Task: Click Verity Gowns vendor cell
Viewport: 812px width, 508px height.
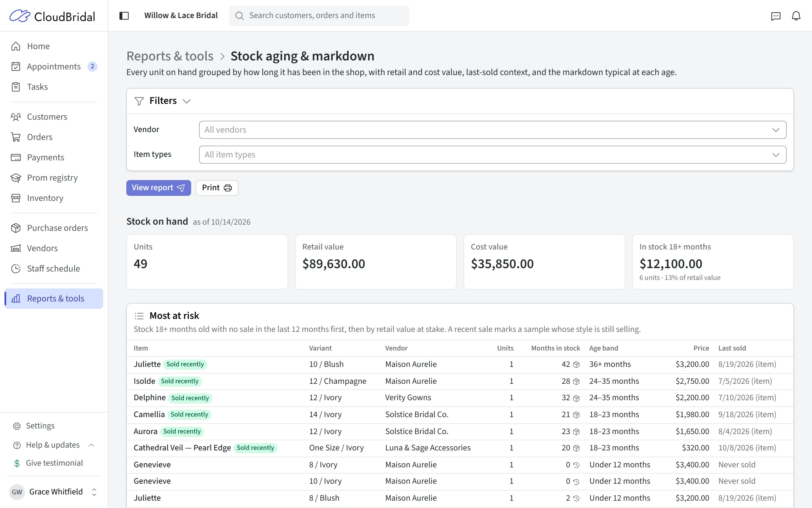Action: coord(408,397)
